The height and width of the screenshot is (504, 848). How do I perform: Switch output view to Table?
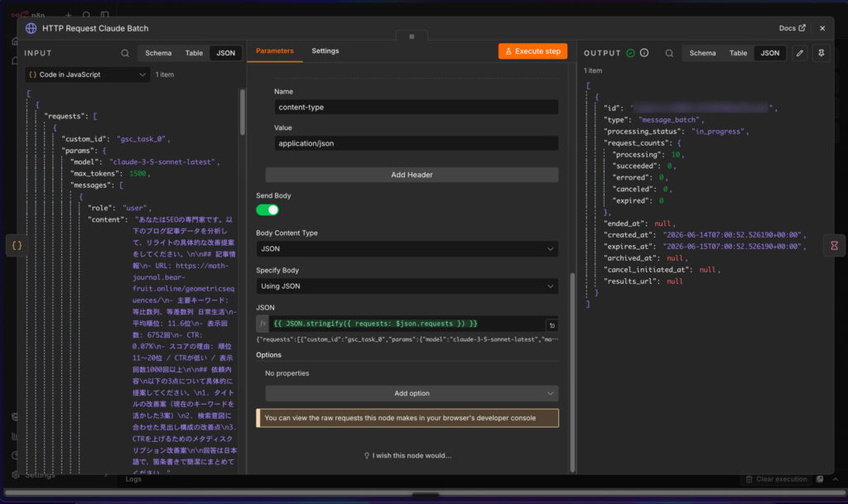[738, 53]
